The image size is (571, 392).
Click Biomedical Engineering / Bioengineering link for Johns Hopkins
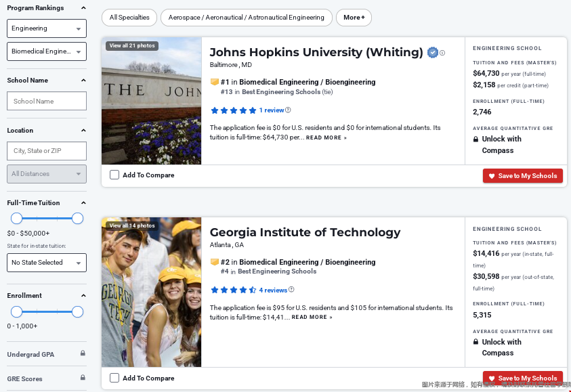308,82
